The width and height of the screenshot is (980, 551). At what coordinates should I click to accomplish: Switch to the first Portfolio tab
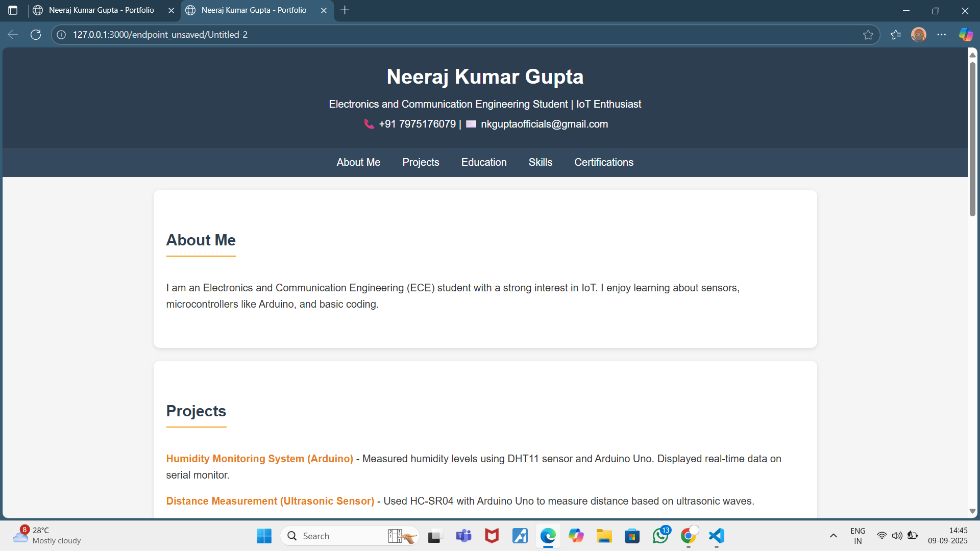point(101,10)
